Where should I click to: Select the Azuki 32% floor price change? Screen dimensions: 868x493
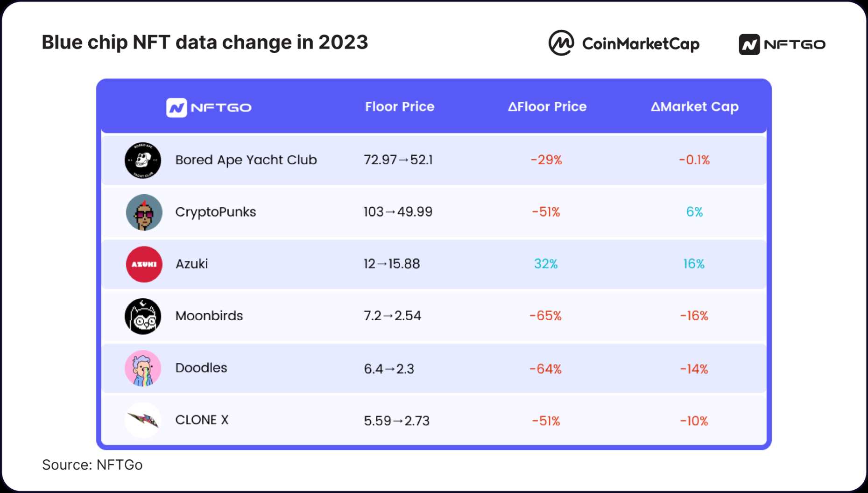546,264
